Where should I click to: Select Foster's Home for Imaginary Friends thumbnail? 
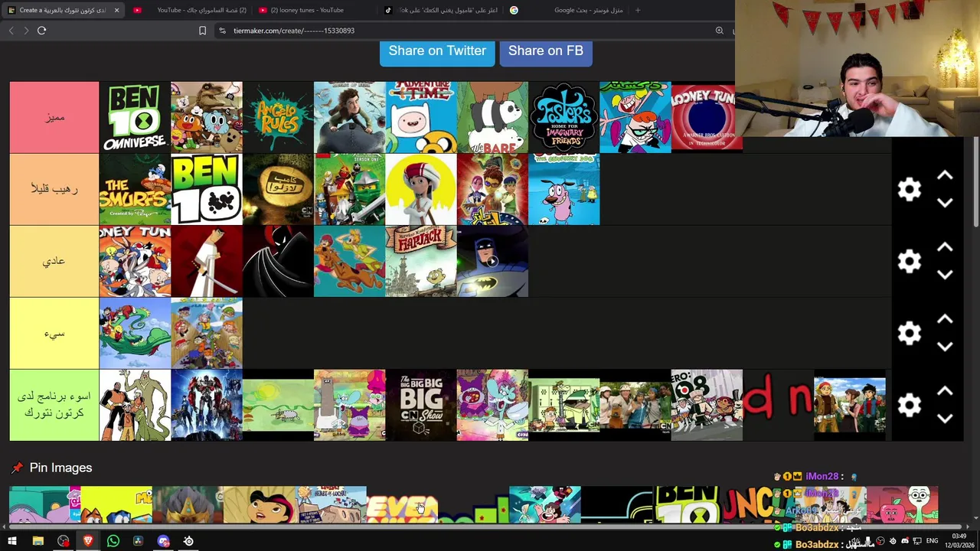coord(563,117)
